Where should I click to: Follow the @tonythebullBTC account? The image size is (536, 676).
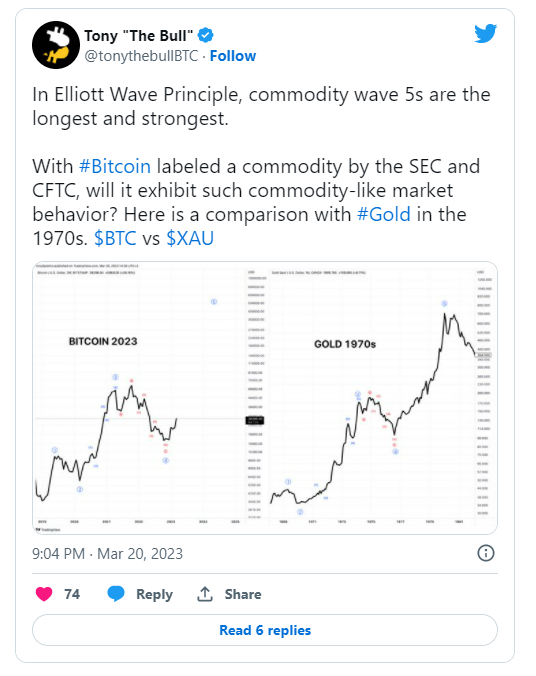click(233, 56)
